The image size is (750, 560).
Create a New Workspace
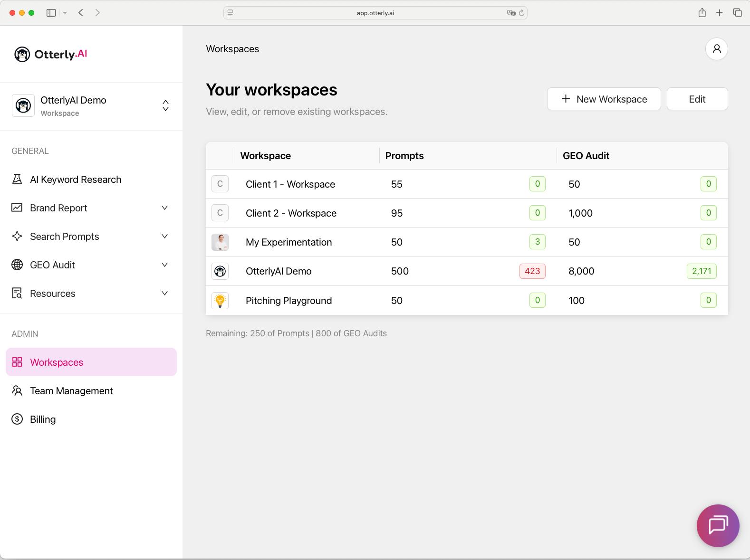pyautogui.click(x=604, y=99)
